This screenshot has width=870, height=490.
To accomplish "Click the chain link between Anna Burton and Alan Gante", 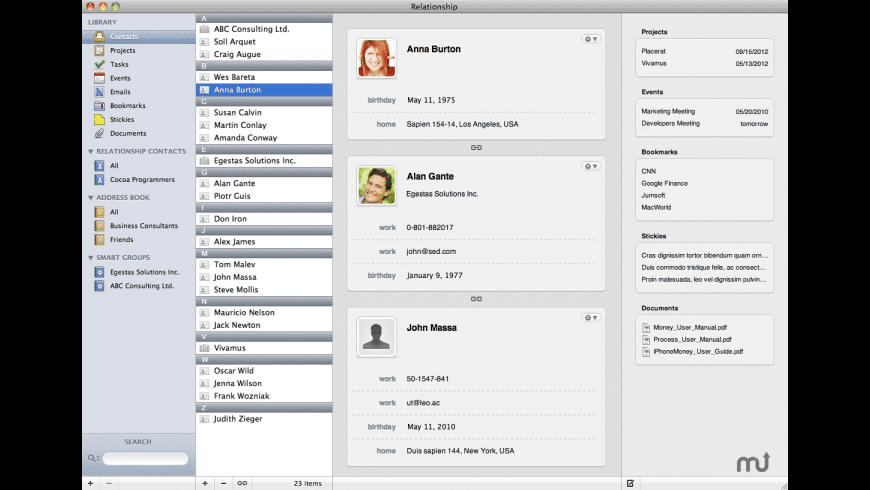I will pos(476,148).
